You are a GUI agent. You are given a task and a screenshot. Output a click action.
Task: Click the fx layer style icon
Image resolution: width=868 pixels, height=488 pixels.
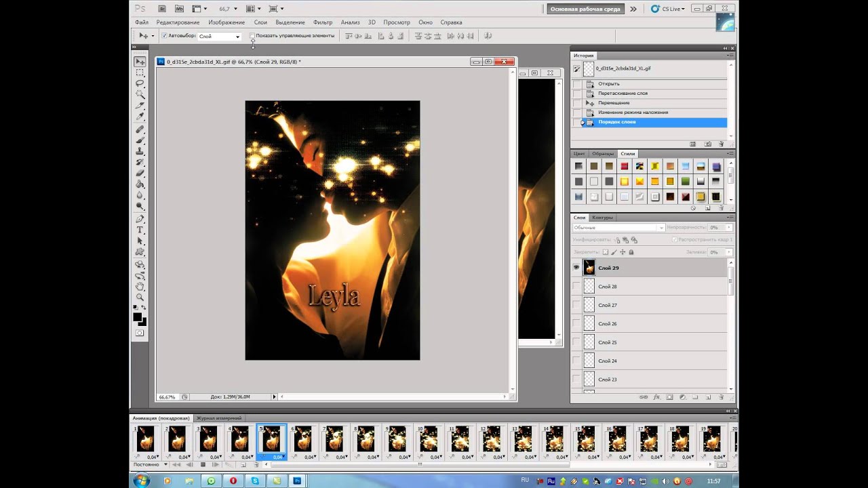(x=656, y=396)
